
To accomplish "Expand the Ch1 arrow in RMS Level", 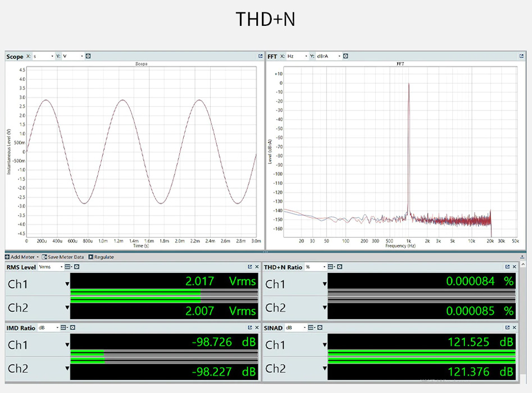I will click(x=67, y=284).
